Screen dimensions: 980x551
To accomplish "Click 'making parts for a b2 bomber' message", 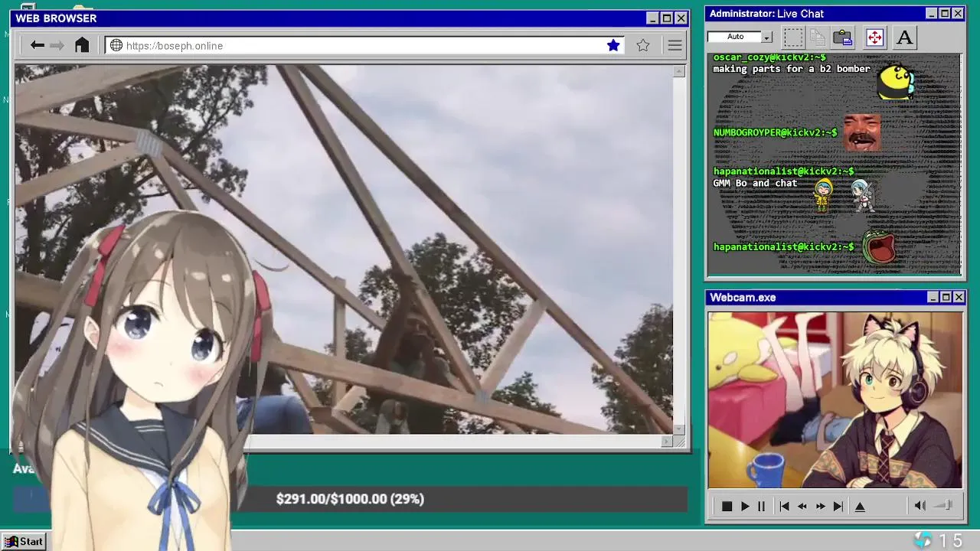I will (x=792, y=69).
